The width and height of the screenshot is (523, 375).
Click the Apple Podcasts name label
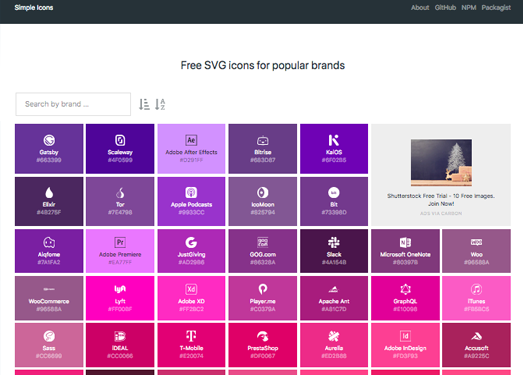tap(191, 205)
